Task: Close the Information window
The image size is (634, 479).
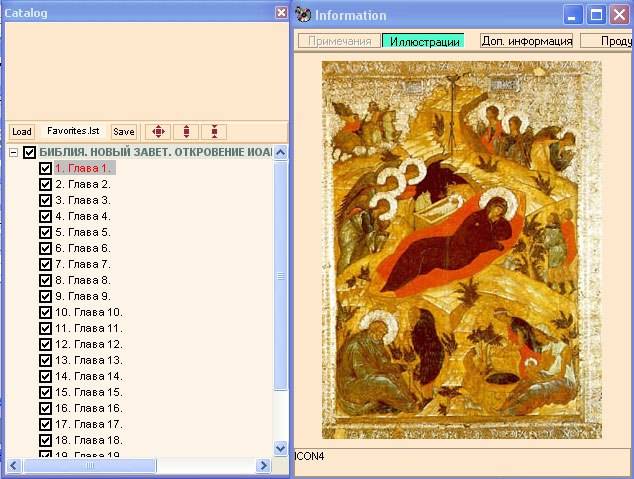Action: pos(619,15)
